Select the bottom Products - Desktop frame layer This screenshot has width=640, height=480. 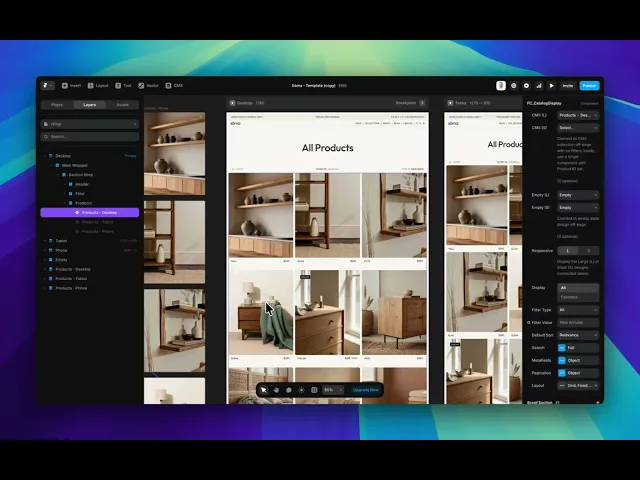click(73, 269)
